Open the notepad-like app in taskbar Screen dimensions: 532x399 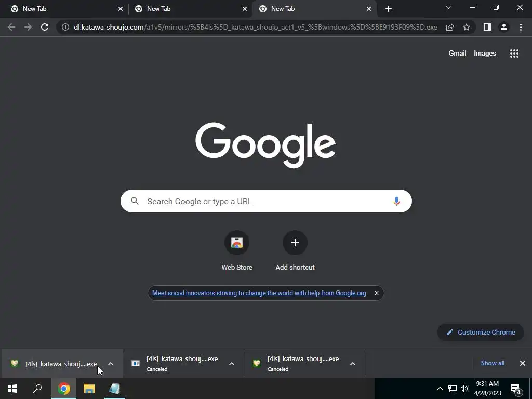(114, 389)
